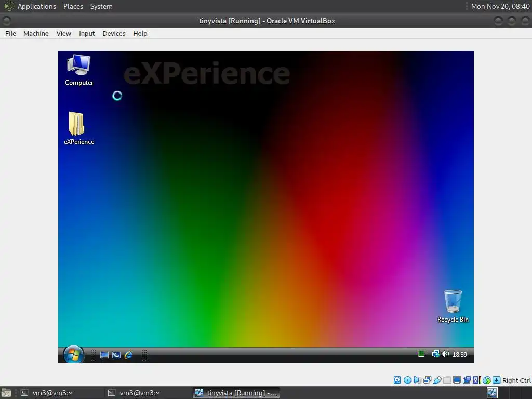Screen dimensions: 532x399
Task: Click the Mon Nov 20 08:40 clock
Action: click(x=500, y=6)
